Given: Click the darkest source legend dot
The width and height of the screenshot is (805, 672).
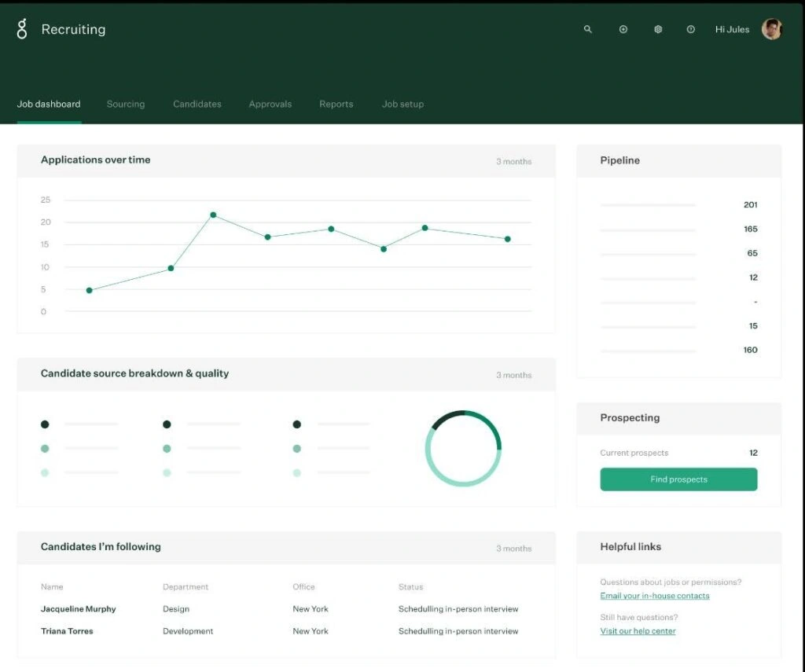Looking at the screenshot, I should pos(45,424).
